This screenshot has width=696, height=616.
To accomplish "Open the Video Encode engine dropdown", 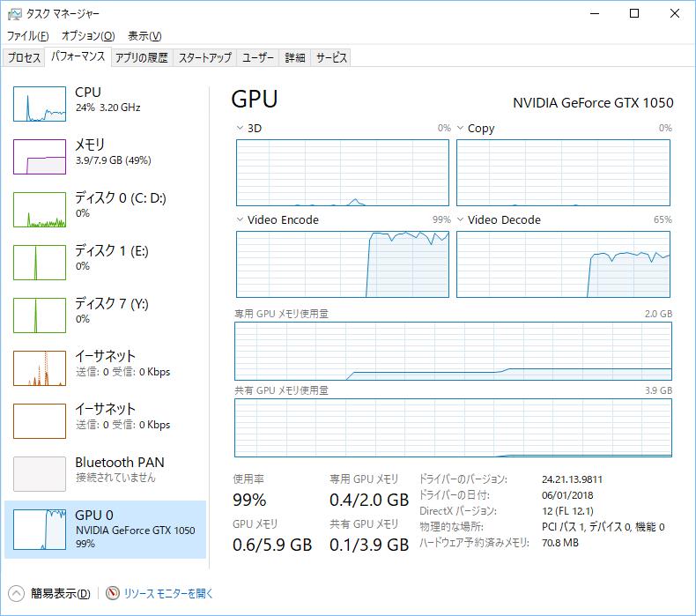I will pos(240,219).
